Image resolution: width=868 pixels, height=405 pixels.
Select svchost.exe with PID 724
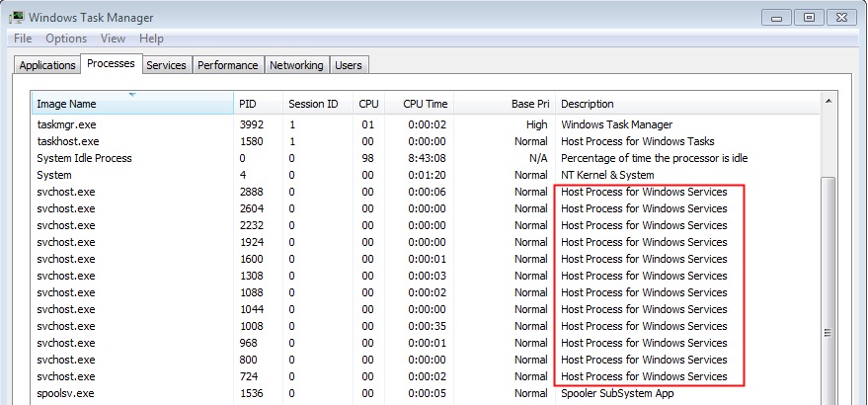(426, 376)
